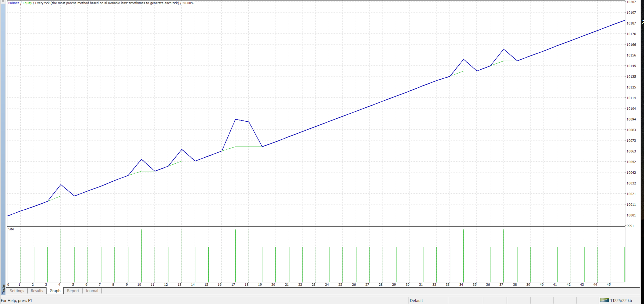The image size is (644, 304).
Task: Click the network connection bars icon in status bar
Action: pos(604,300)
